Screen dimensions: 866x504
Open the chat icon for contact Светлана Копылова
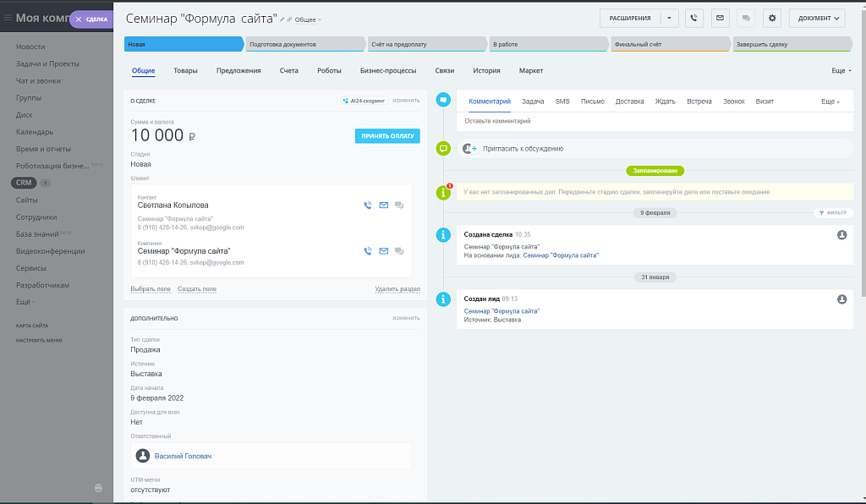(x=399, y=205)
